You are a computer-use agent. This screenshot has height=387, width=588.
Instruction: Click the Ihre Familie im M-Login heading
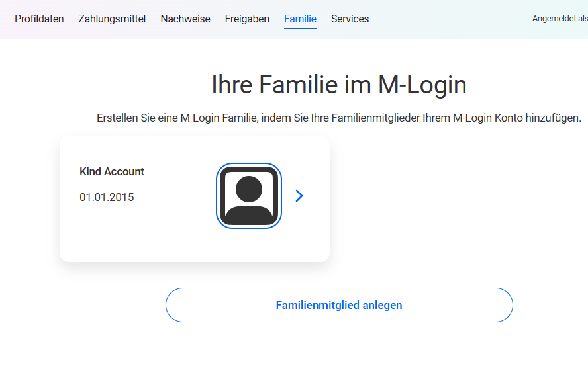click(x=338, y=85)
